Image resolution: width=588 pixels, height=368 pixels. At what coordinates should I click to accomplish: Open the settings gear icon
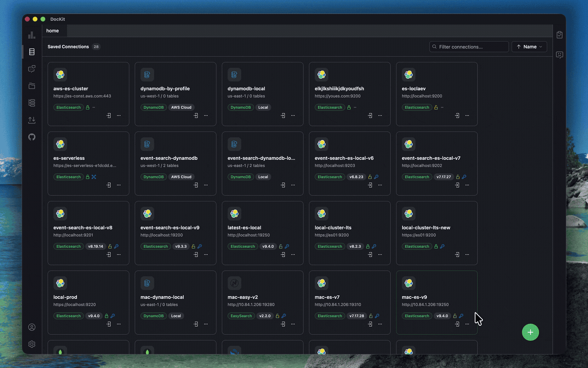click(31, 344)
